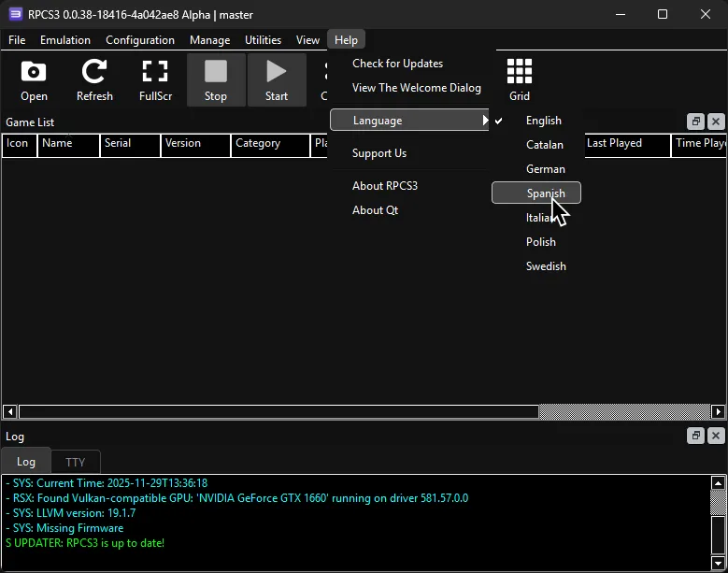Select English language option

(536, 121)
